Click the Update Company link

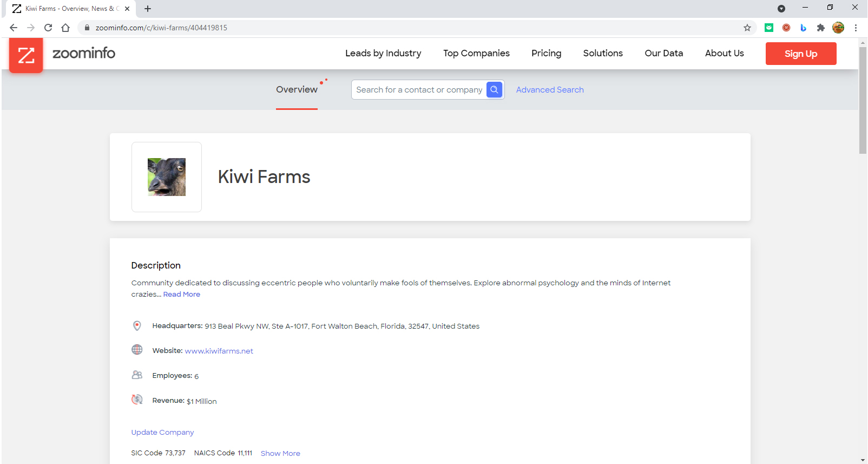(x=162, y=432)
